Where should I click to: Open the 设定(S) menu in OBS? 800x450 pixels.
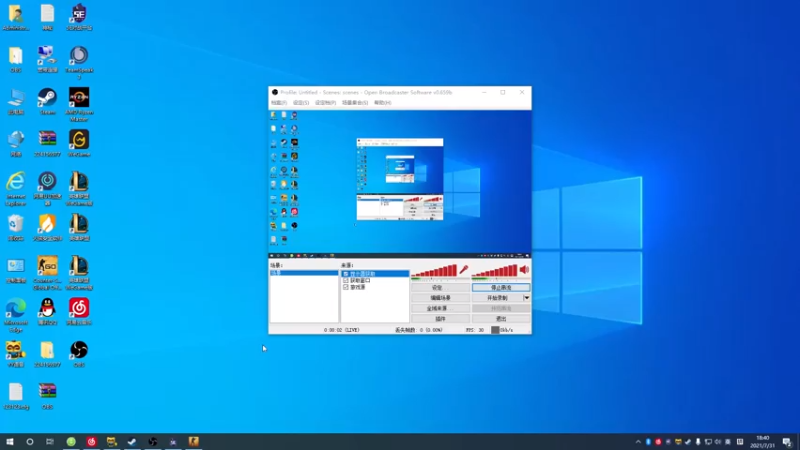coord(301,103)
